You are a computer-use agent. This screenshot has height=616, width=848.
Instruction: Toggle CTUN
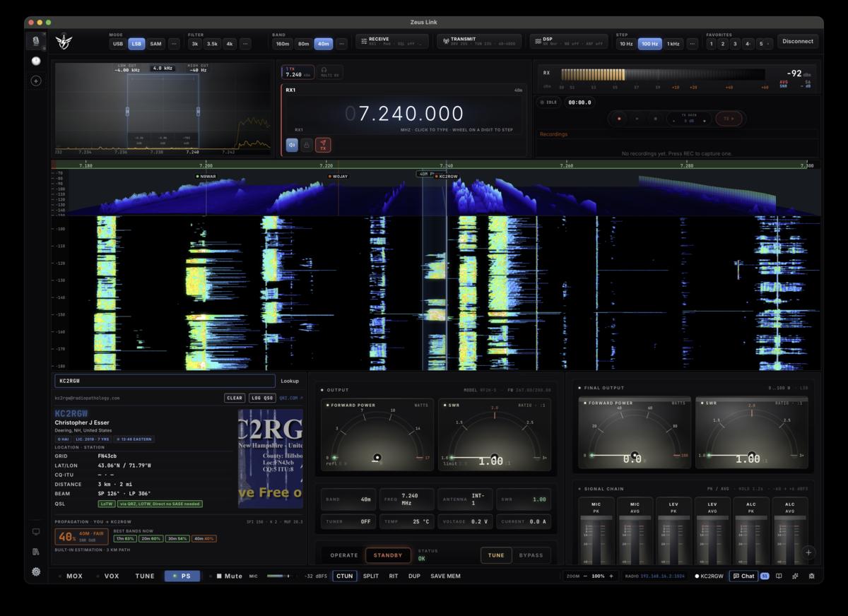(345, 576)
